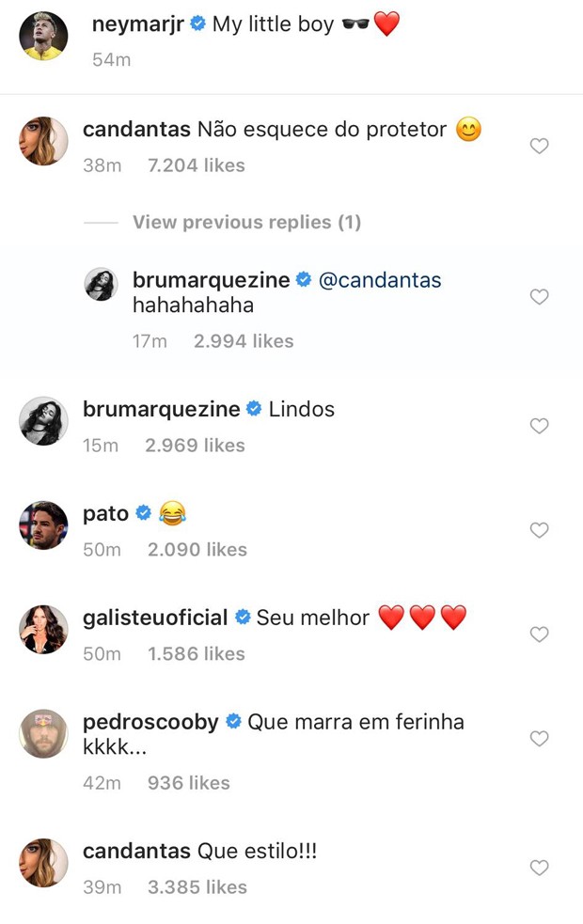The image size is (583, 924).
Task: Like pedroscooby's 'Que marra em ferinha' comment
Action: 540,739
